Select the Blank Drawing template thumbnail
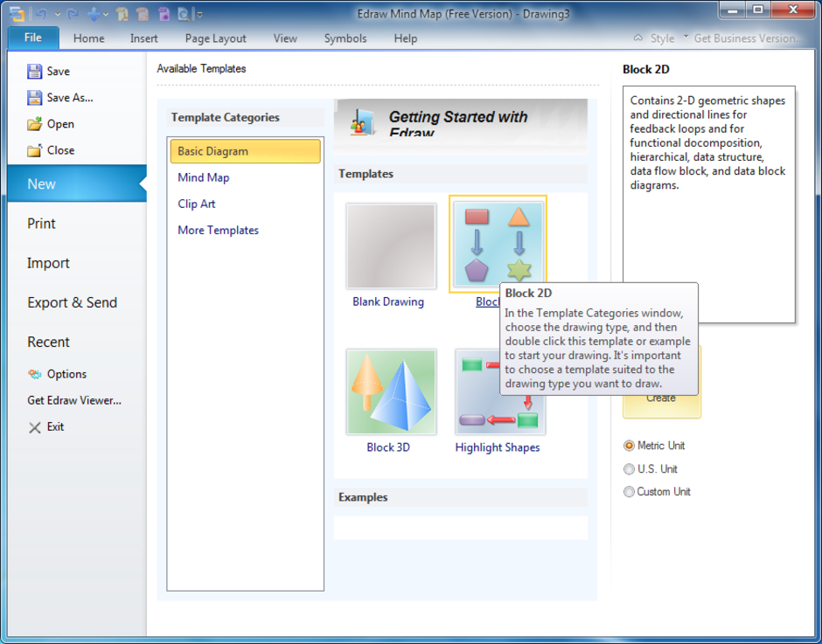Screen dimensions: 822x644 point(391,246)
